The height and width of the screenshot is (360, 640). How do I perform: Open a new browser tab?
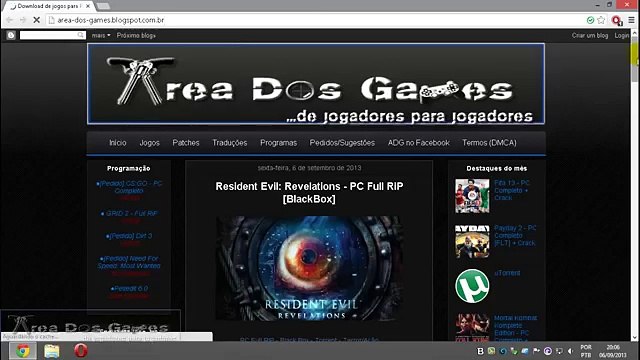point(103,6)
